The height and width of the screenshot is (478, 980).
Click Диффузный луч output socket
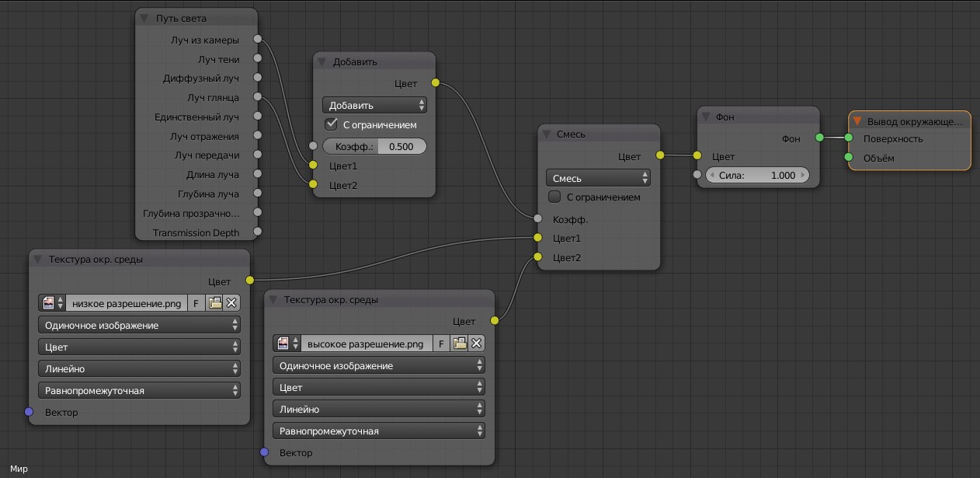click(x=257, y=78)
